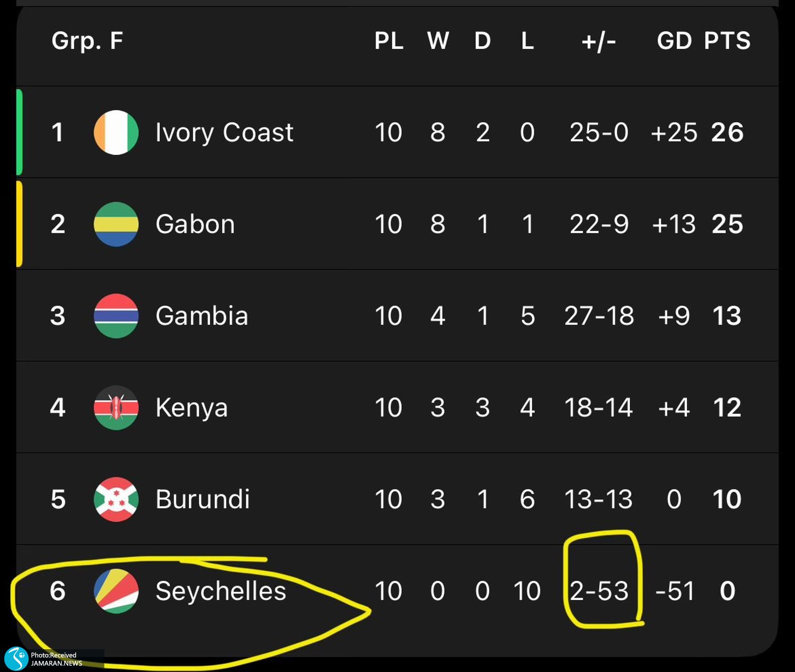795x672 pixels.
Task: Click the PTS column header
Action: coord(727,41)
